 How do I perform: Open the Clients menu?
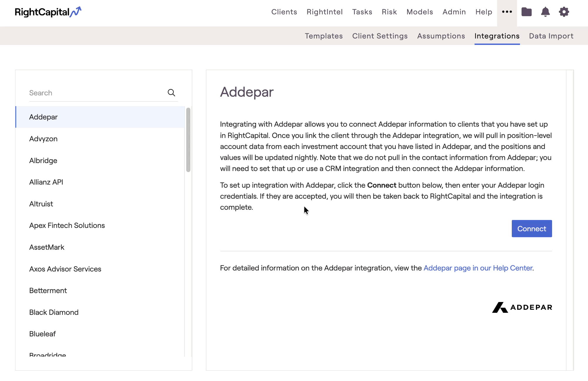click(x=284, y=12)
